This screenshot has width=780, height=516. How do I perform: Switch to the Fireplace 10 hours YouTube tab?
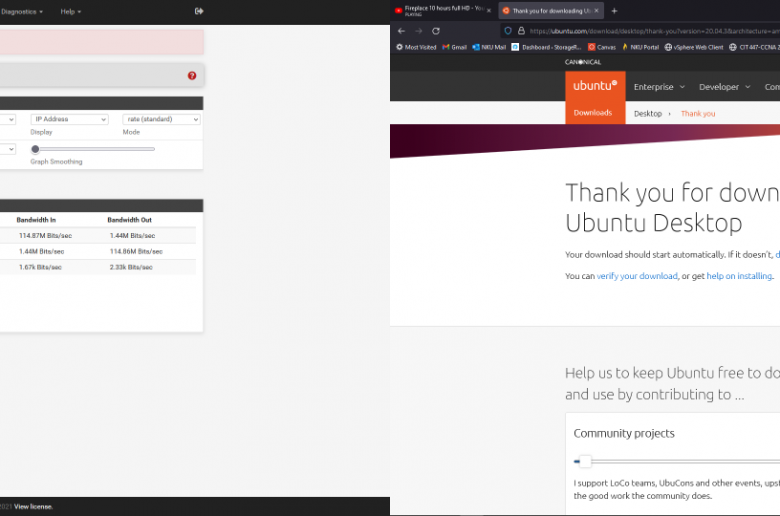tap(442, 10)
